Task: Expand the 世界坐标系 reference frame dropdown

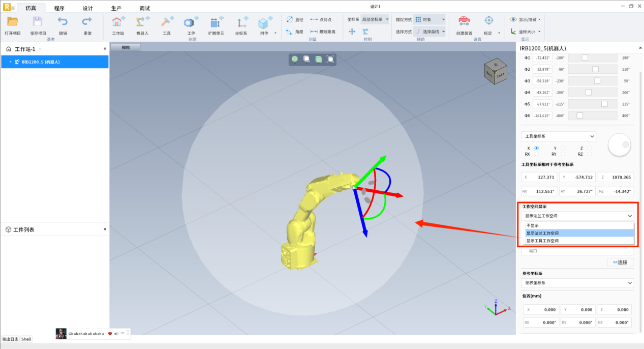Action: (x=577, y=283)
